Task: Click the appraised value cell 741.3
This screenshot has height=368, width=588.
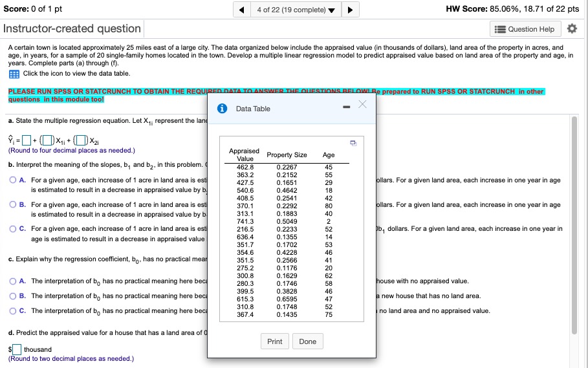Action: click(245, 221)
